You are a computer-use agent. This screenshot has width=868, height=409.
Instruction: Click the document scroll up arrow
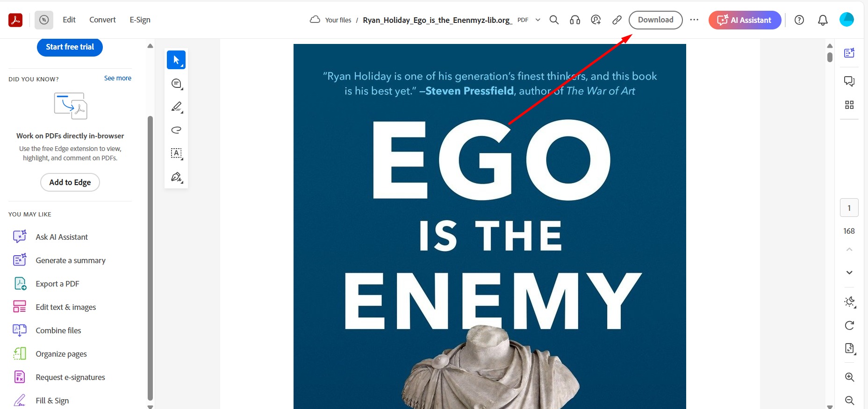[x=830, y=46]
